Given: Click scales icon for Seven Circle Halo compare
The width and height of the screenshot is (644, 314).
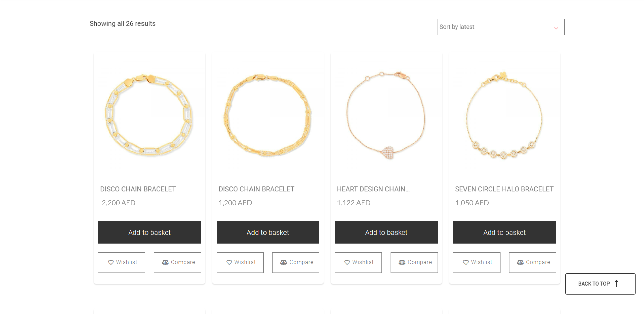Looking at the screenshot, I should 520,262.
